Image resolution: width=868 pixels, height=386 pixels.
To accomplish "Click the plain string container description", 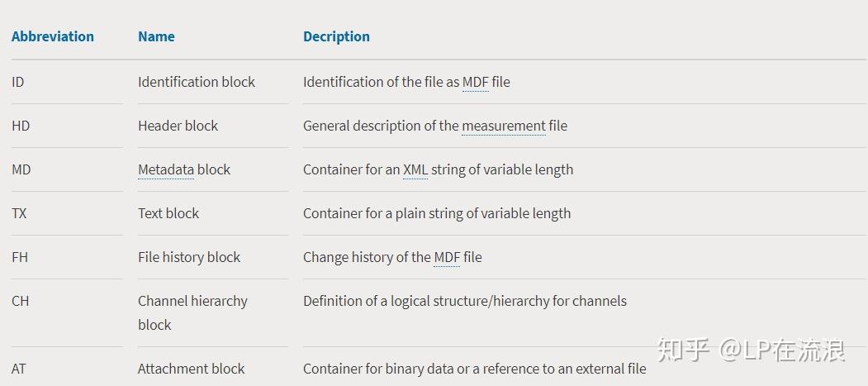I will (x=437, y=213).
